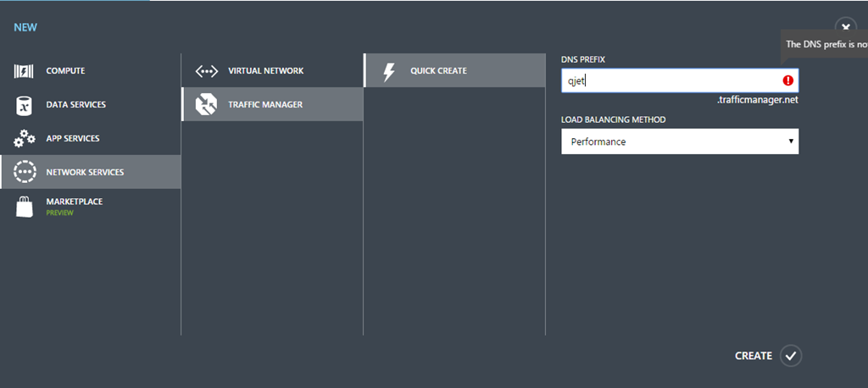The width and height of the screenshot is (868, 388).
Task: Close the New dialog with X
Action: click(845, 27)
